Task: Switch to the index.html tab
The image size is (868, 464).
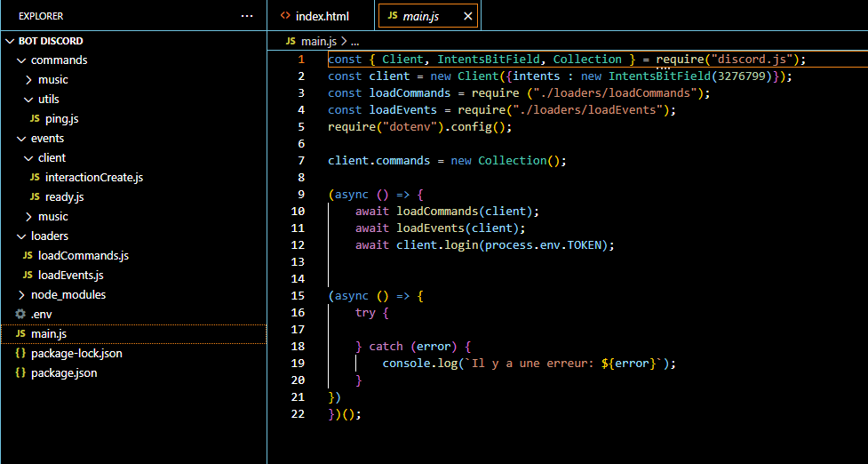Action: coord(322,16)
